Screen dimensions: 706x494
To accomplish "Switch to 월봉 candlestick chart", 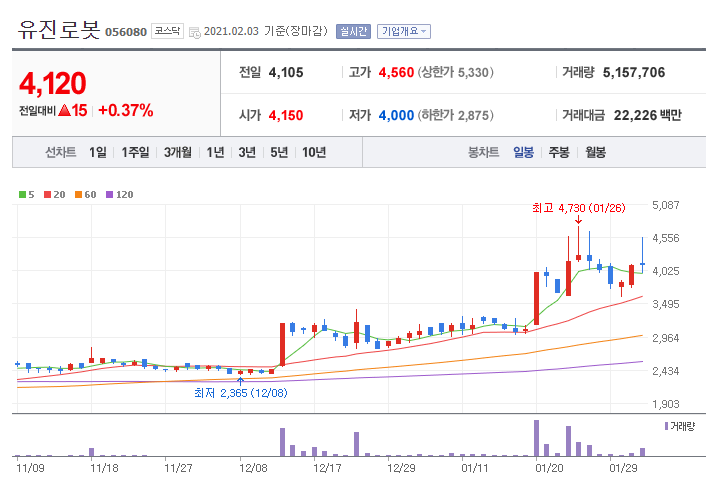I will point(595,152).
